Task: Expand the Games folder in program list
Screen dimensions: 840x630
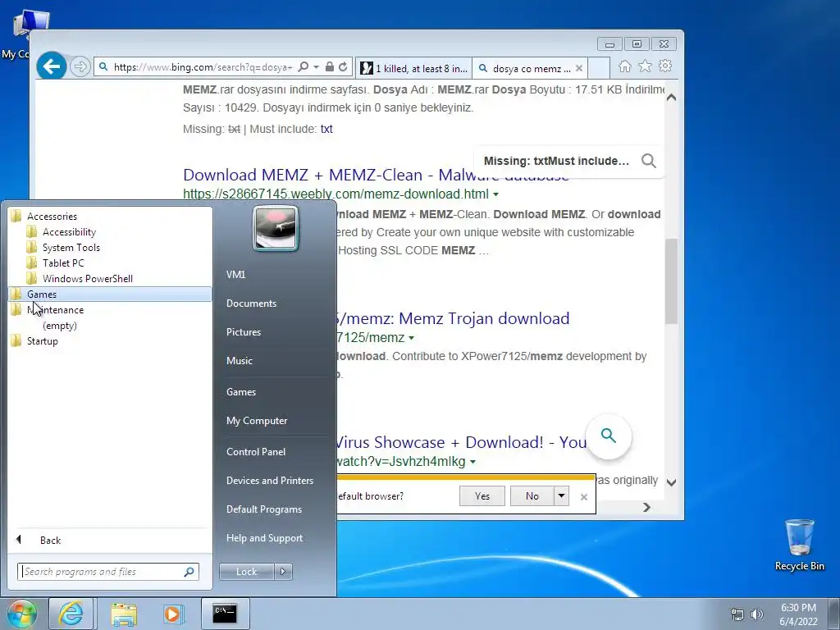Action: point(111,294)
